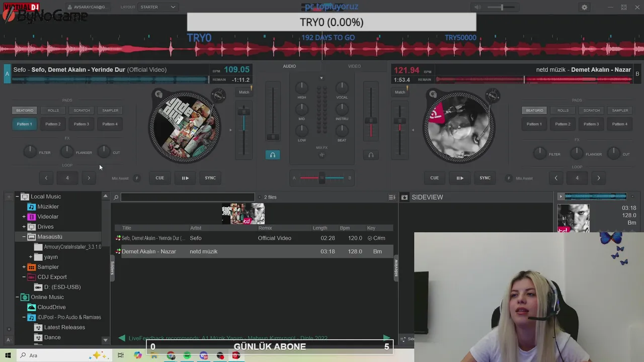
Task: Select SAMPLER pad mode on left deck
Action: point(110,111)
